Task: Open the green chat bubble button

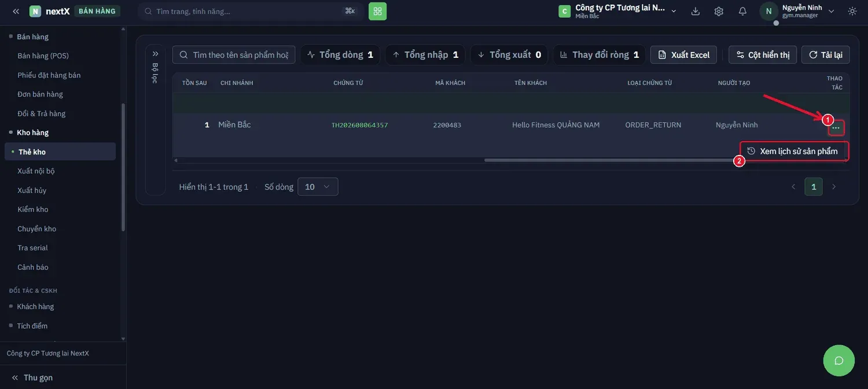Action: point(839,361)
